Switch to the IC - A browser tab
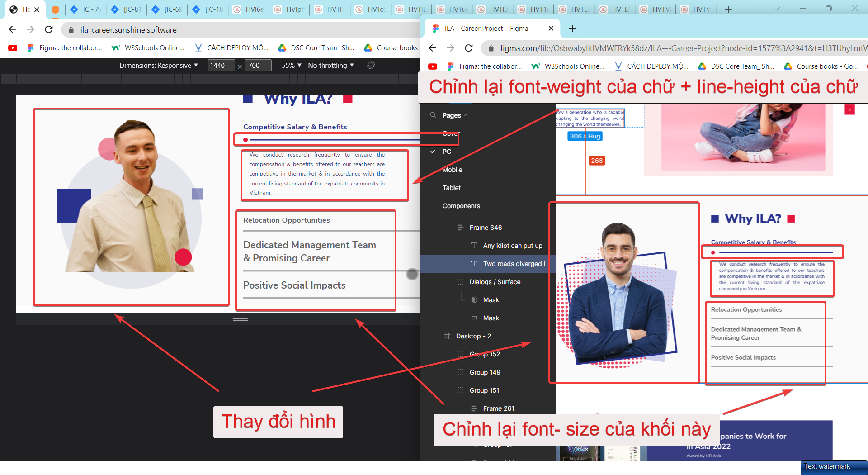The height and width of the screenshot is (475, 868). [x=86, y=9]
